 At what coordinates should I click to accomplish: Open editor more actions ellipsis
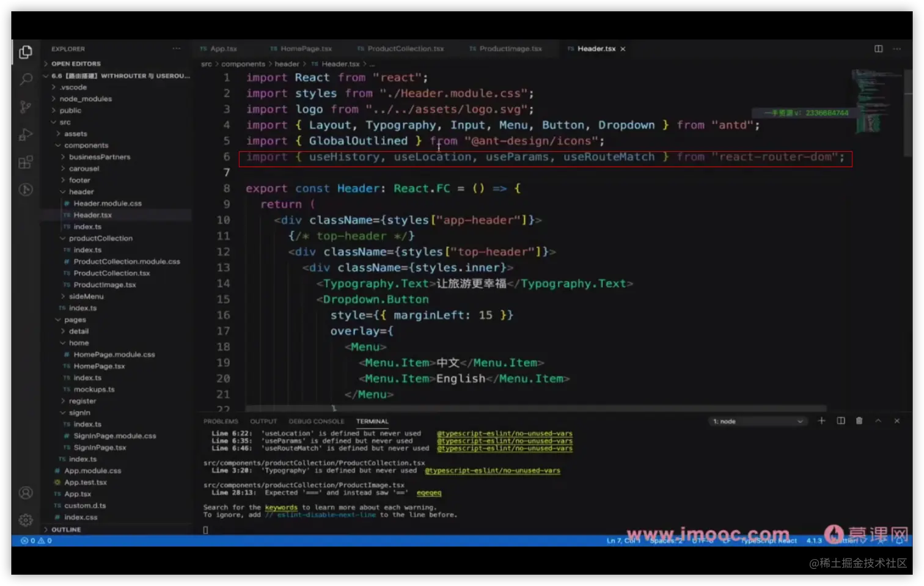(897, 48)
